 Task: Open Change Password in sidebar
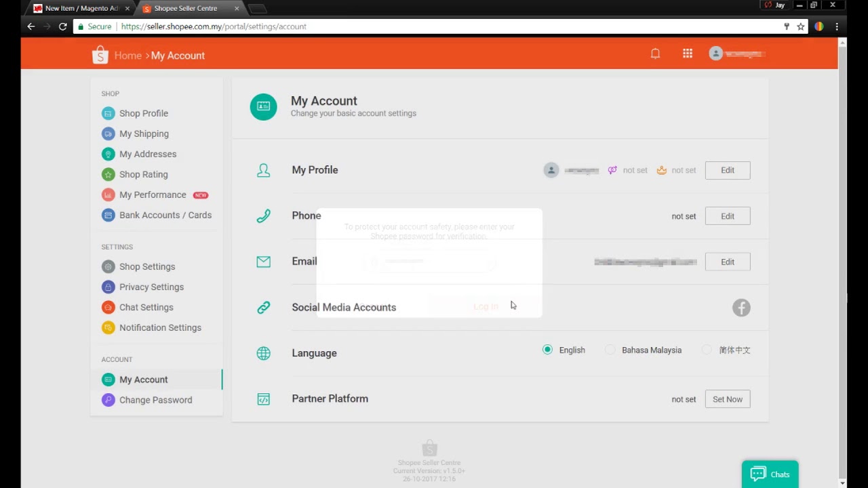[x=155, y=400]
